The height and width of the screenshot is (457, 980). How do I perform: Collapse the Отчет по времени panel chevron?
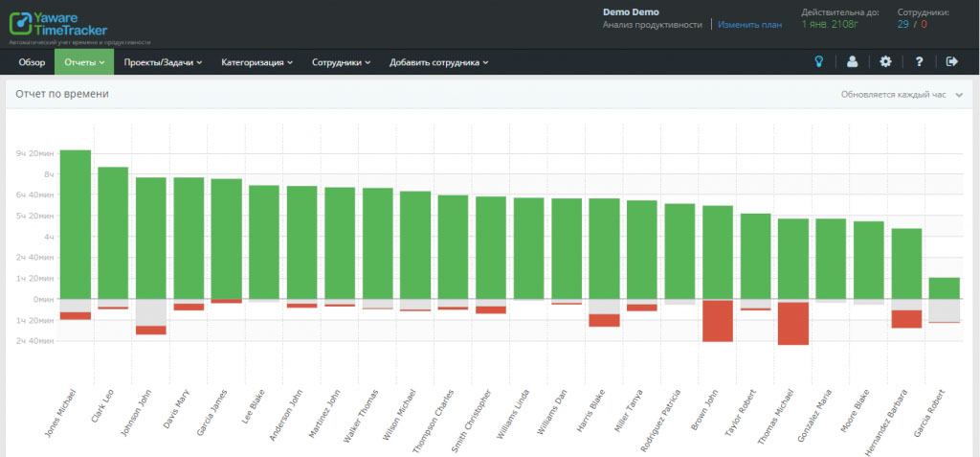click(959, 95)
